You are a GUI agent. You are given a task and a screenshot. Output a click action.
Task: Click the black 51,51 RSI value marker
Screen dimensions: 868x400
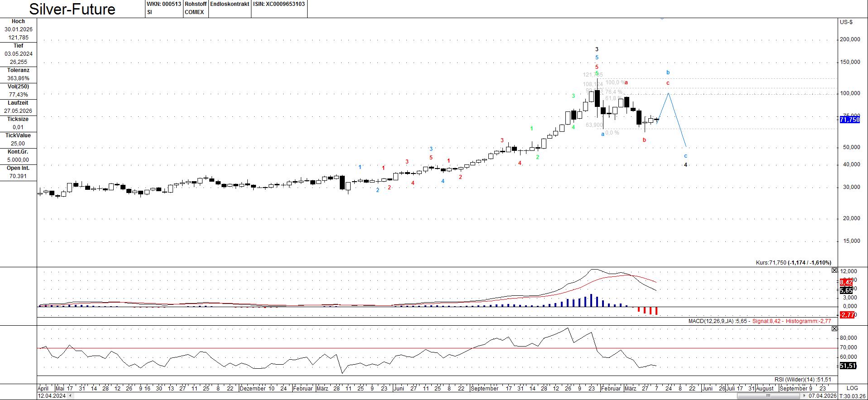[848, 366]
